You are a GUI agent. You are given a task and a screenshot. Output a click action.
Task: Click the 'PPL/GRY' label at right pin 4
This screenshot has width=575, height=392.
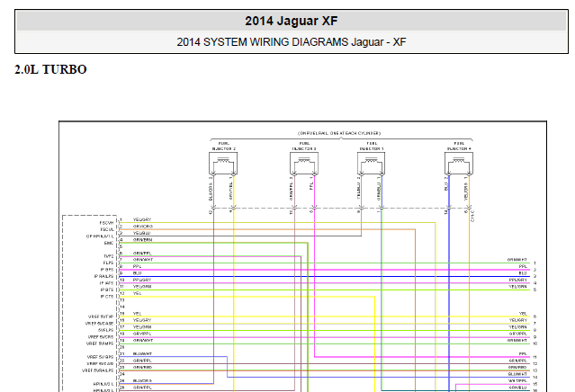click(518, 280)
